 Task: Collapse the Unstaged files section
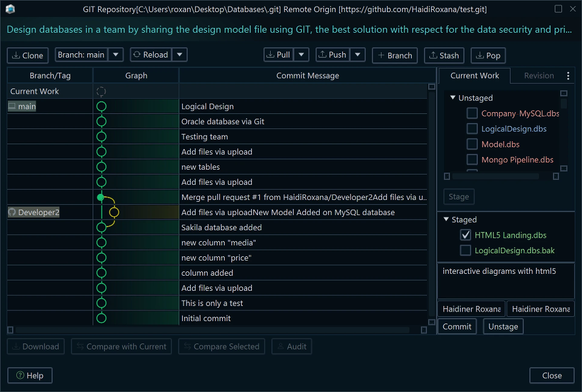point(452,98)
